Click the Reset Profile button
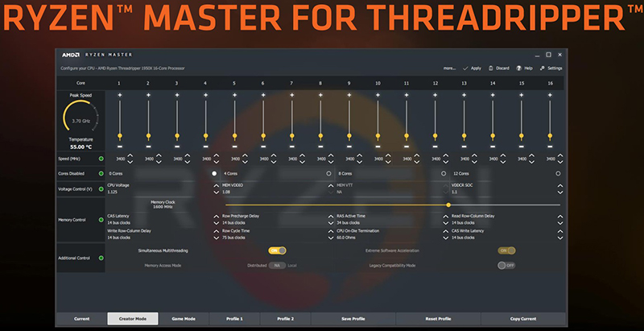This screenshot has height=331, width=644. coord(438,319)
